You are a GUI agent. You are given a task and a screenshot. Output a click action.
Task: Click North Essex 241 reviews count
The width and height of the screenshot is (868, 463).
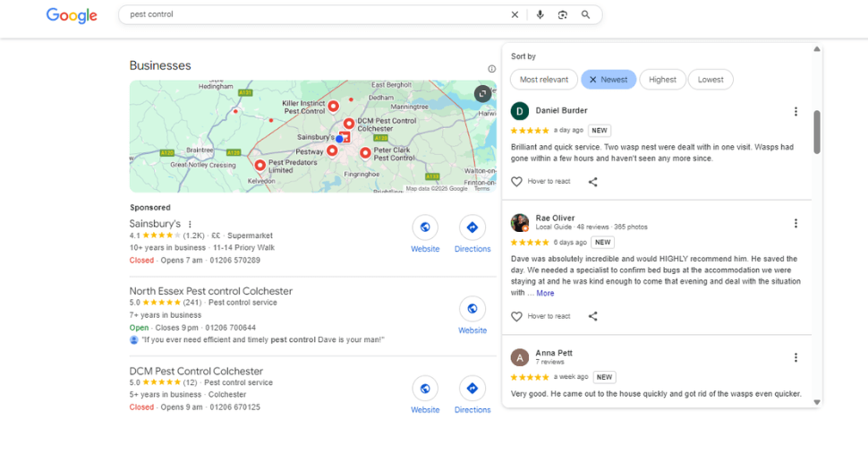192,303
